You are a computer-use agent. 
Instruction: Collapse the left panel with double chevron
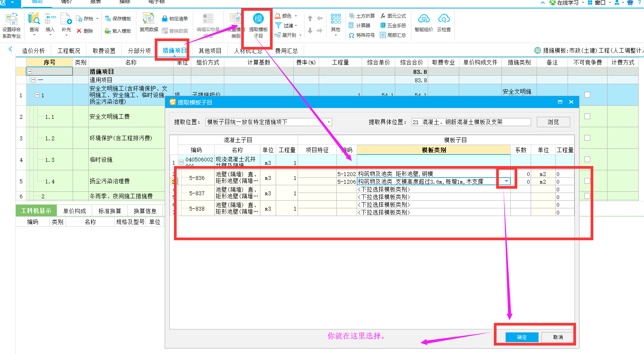10,49
